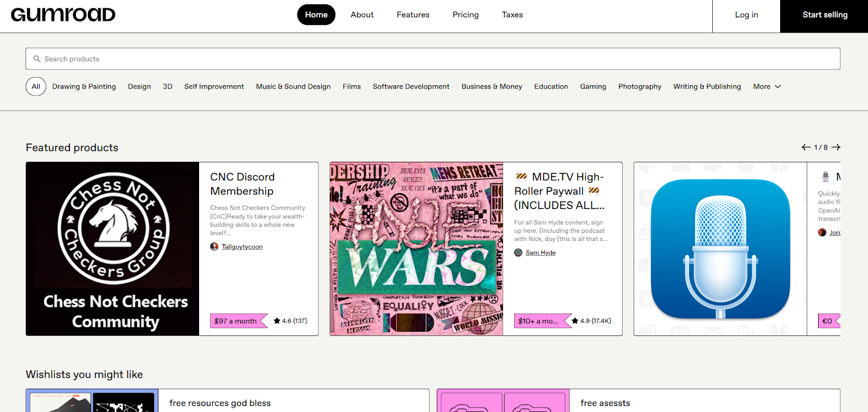Image resolution: width=868 pixels, height=412 pixels.
Task: Open the 'free resources god bless' wishlist
Action: [x=220, y=403]
